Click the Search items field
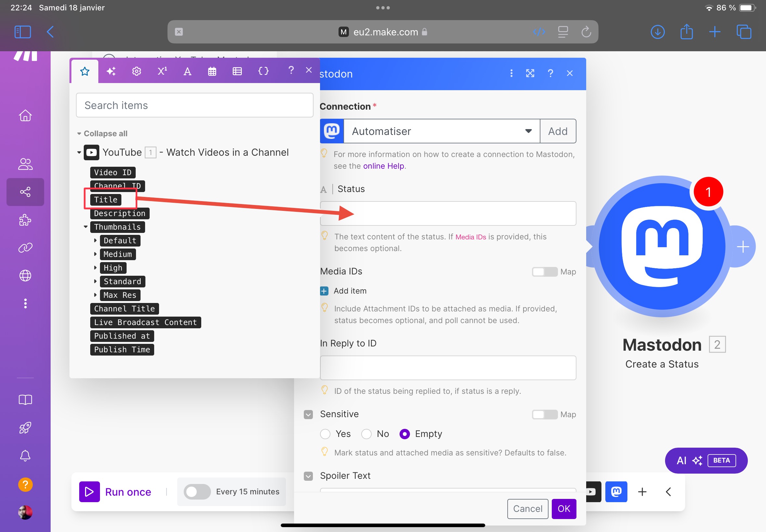 [195, 105]
